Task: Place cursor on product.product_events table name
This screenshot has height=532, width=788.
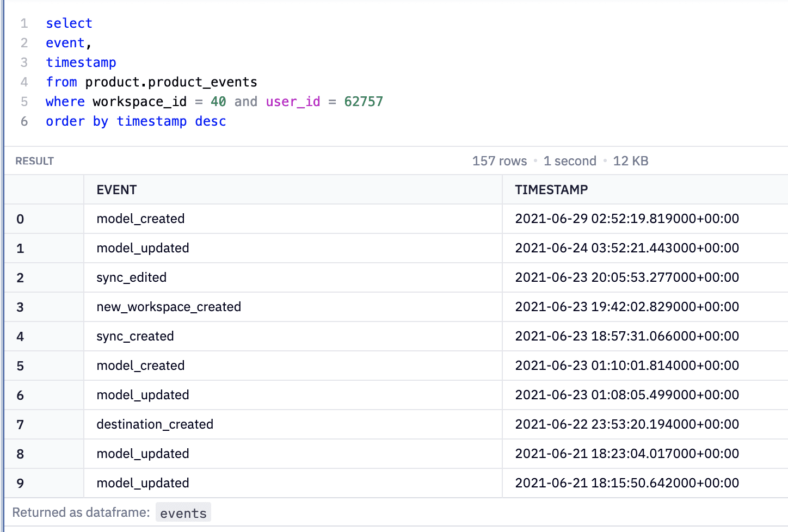Action: click(x=171, y=82)
